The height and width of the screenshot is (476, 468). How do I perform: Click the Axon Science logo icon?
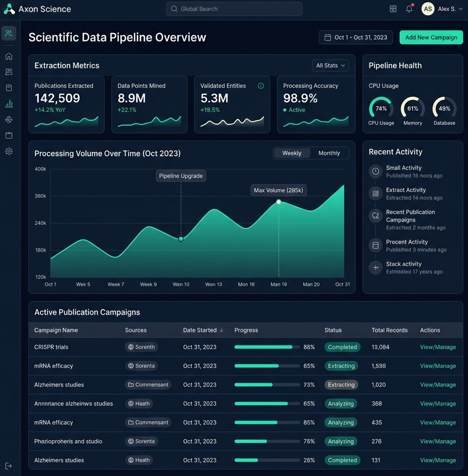click(x=9, y=9)
